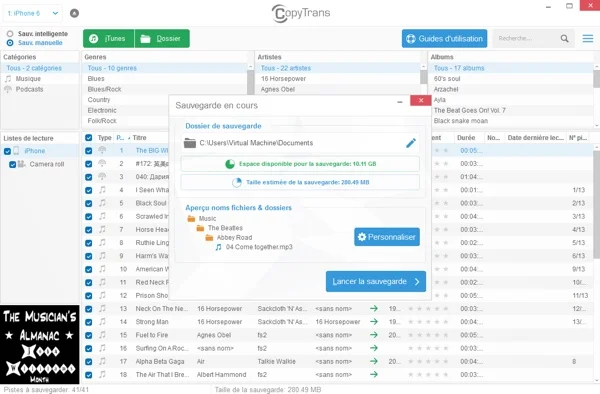Click the search magnifier icon

pos(564,39)
